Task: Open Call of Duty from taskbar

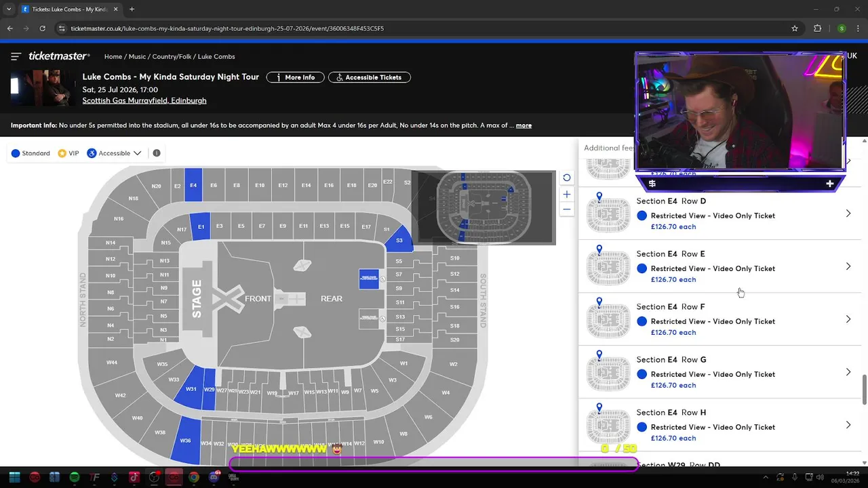Action: tap(235, 477)
